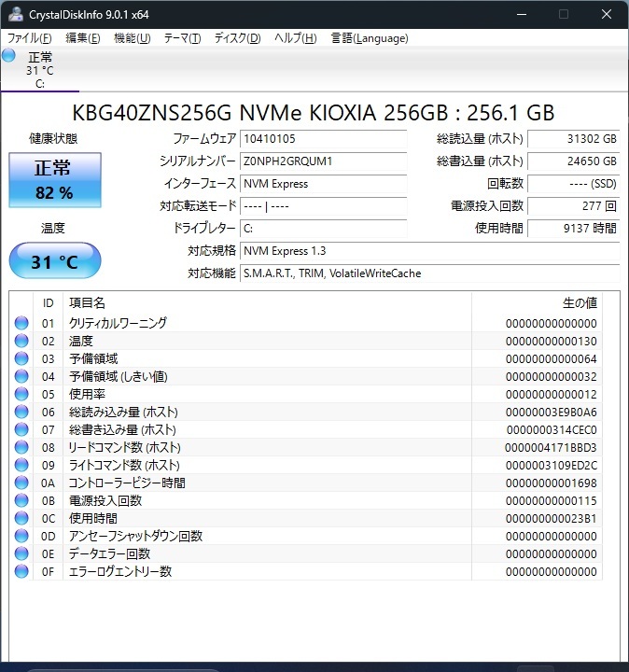Click raw value 00000000000115

[551, 501]
